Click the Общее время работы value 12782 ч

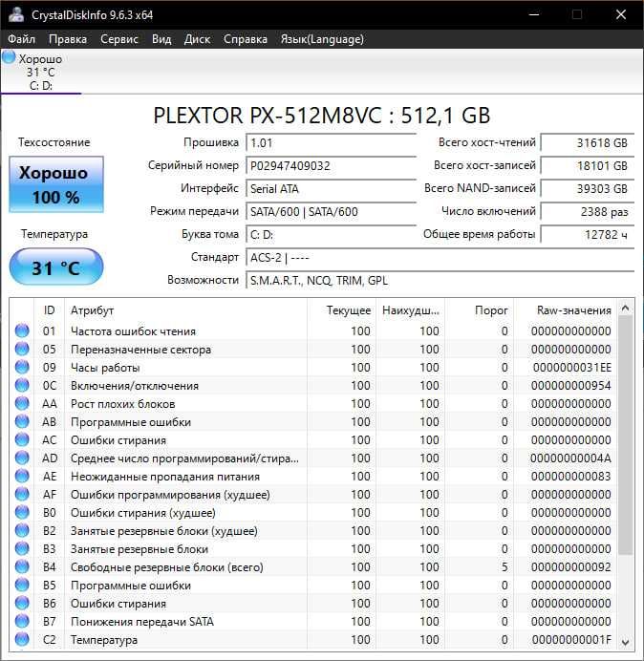587,234
